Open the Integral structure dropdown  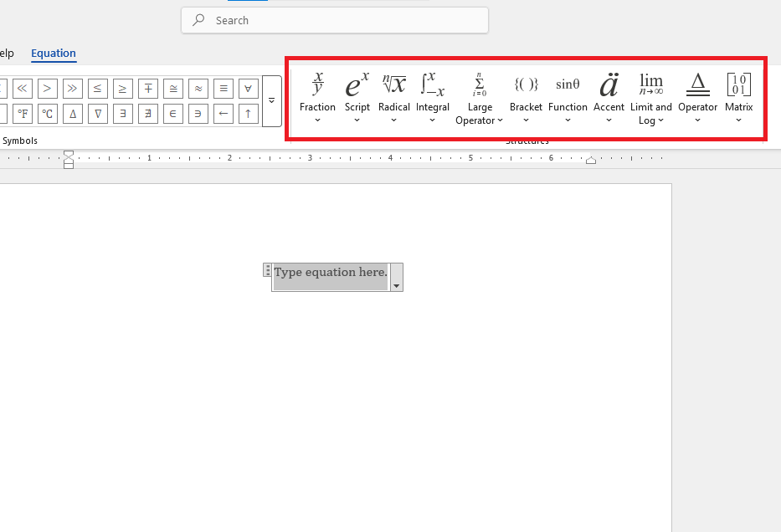[x=432, y=98]
